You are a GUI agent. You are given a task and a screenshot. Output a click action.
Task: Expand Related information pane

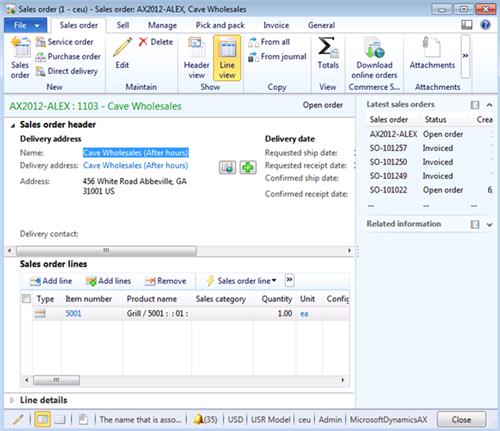(489, 224)
